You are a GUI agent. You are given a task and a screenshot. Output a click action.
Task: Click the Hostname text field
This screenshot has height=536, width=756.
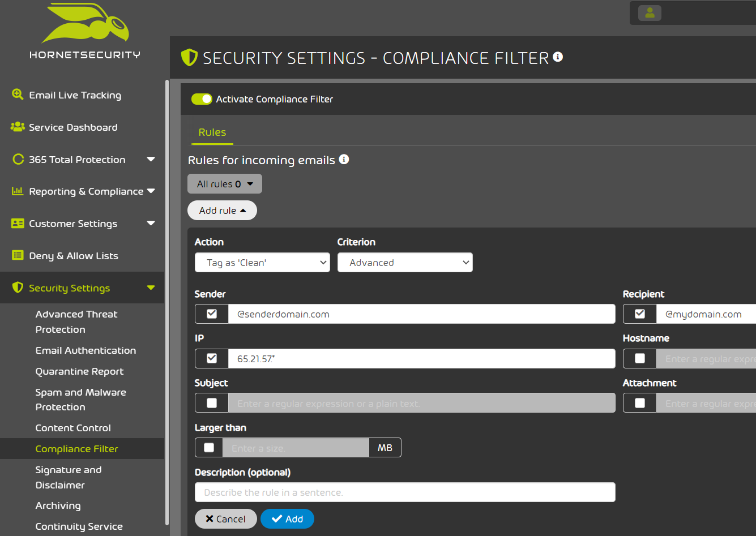click(x=706, y=359)
